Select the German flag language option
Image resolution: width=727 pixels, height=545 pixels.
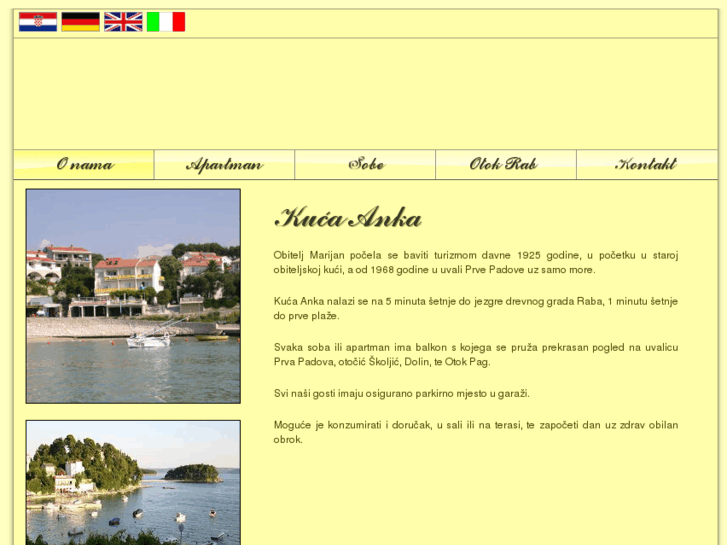pyautogui.click(x=81, y=22)
